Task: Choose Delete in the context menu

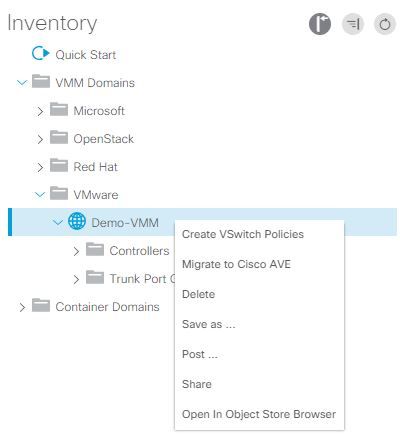Action: pyautogui.click(x=198, y=294)
